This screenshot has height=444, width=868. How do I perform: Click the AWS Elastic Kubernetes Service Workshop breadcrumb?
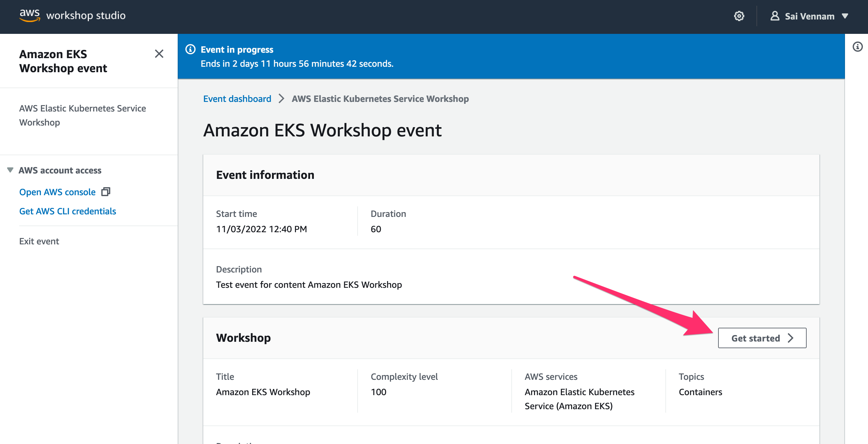point(380,99)
